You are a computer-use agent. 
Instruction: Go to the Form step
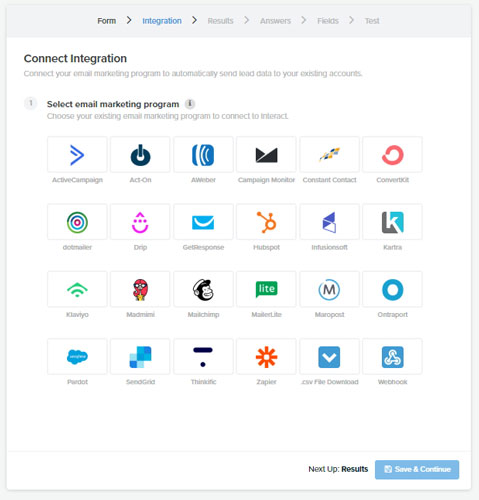(x=107, y=21)
